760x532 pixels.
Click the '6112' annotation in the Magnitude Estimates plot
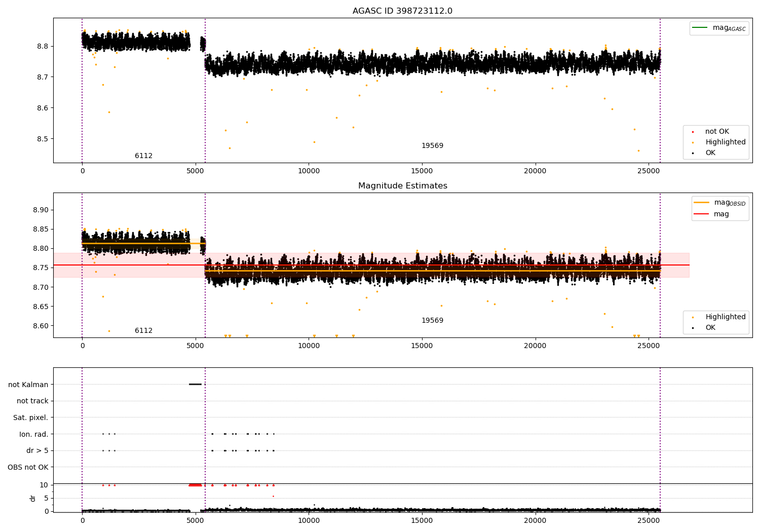(143, 331)
